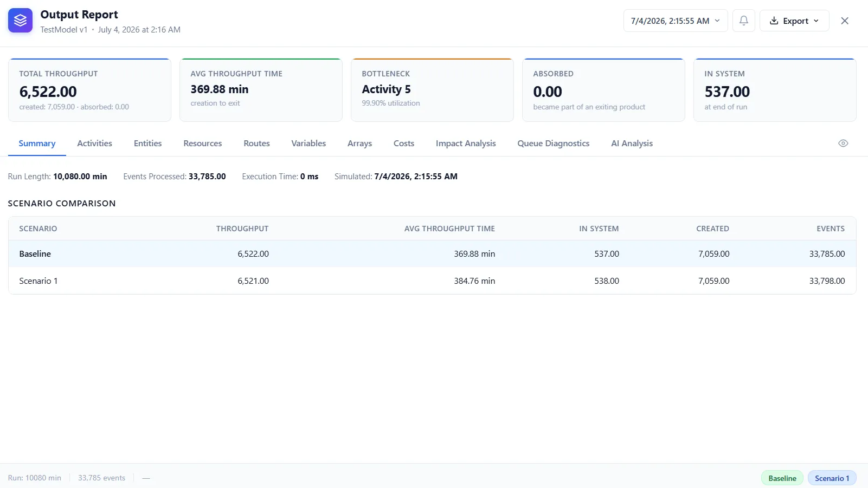Viewport: 868px width, 488px height.
Task: Click the Total Throughput card
Action: [x=89, y=90]
